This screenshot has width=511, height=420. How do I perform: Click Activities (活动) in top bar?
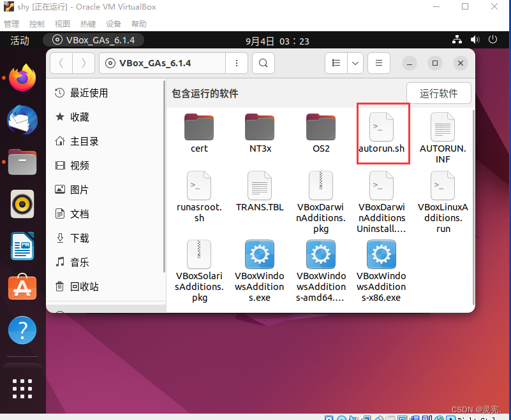20,40
